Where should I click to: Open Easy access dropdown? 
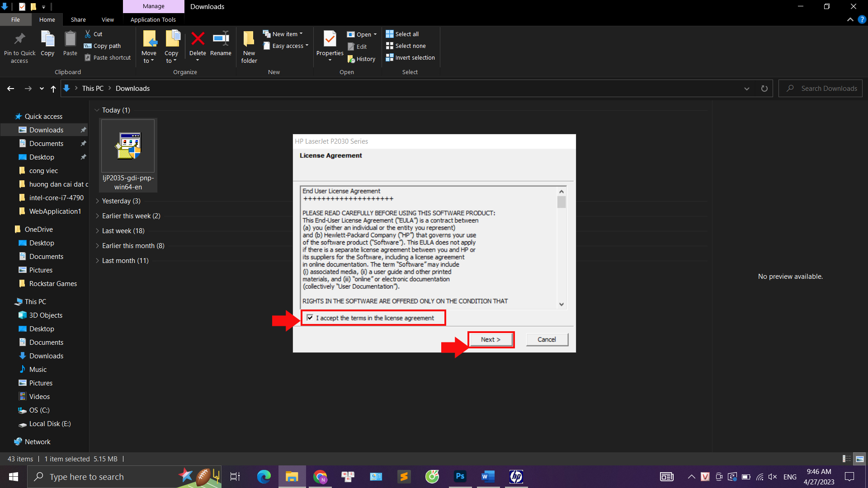click(286, 46)
